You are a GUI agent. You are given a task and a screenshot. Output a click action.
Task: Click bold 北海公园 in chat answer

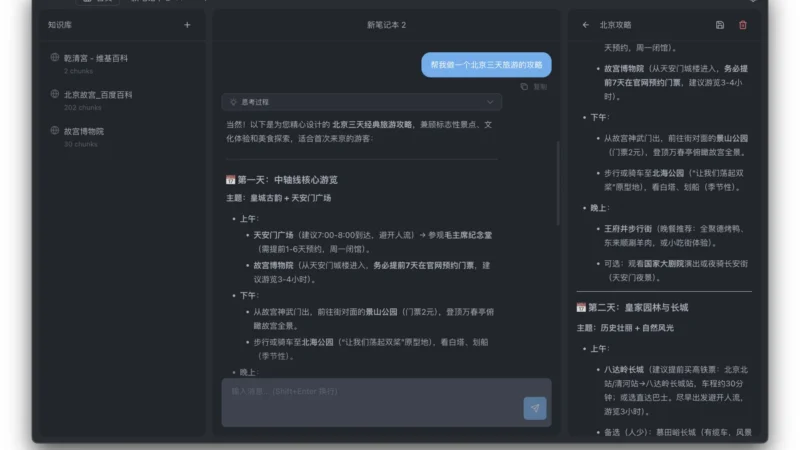pos(317,342)
